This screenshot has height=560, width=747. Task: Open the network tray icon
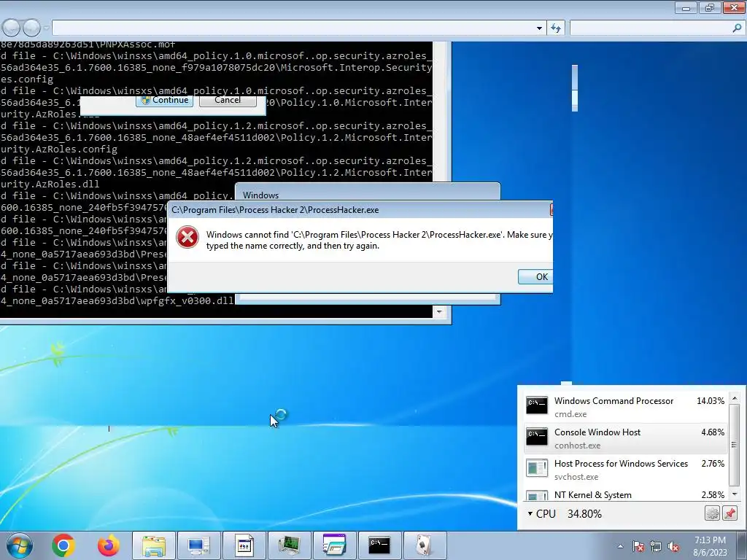click(x=656, y=547)
